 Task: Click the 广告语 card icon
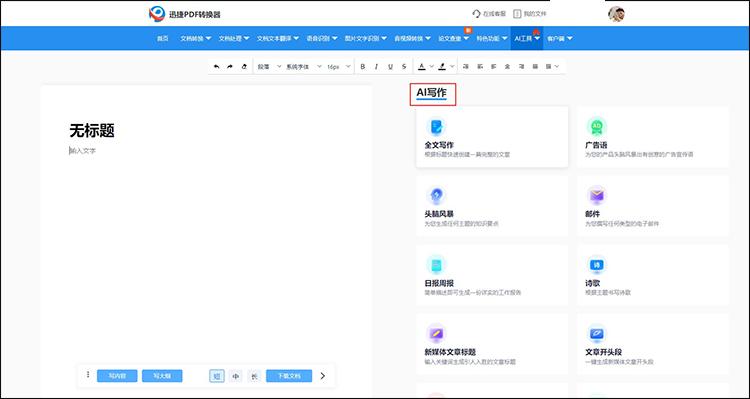coord(596,126)
